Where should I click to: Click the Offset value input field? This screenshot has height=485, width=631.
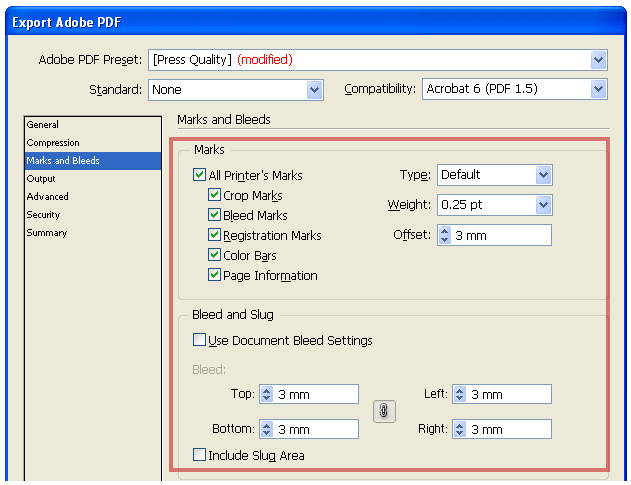click(500, 235)
